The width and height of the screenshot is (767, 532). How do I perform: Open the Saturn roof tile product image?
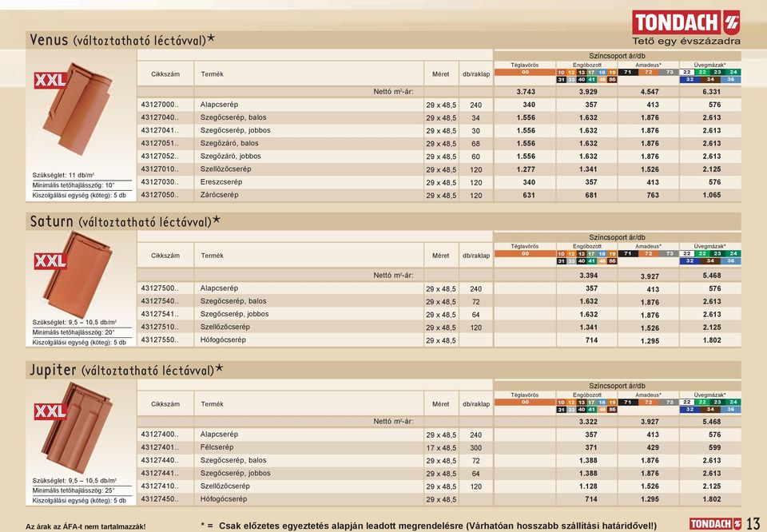78,274
